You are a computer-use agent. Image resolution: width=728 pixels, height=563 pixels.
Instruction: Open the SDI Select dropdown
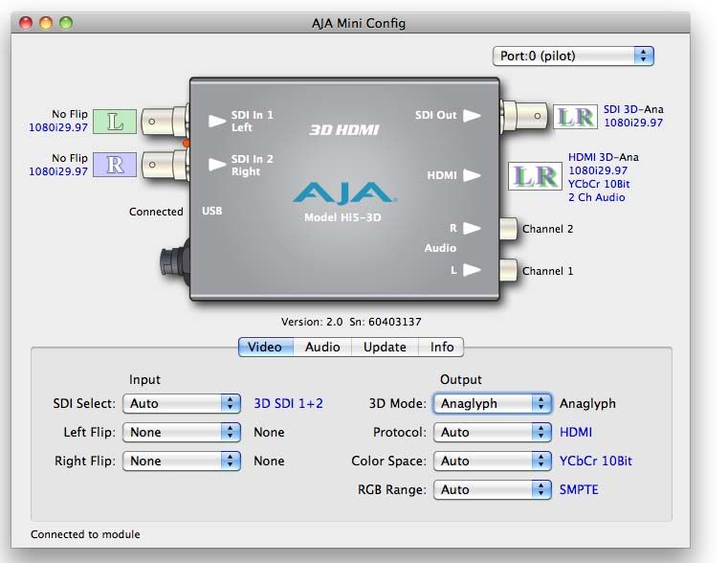182,403
